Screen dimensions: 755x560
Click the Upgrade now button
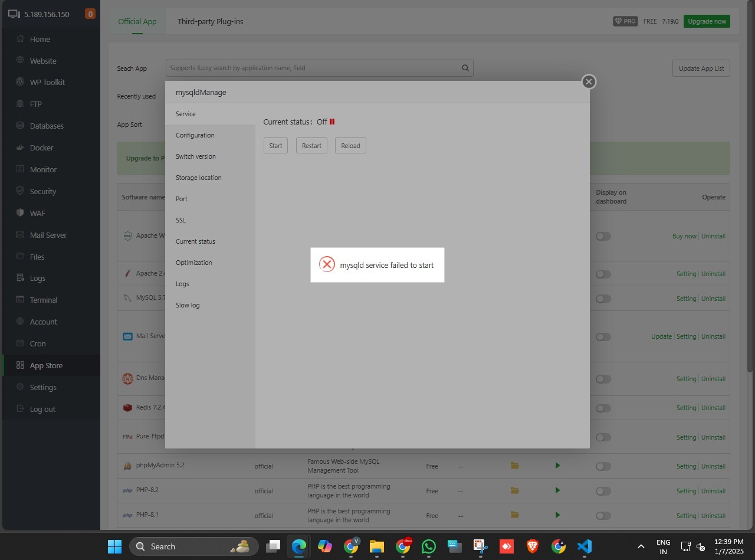coord(707,21)
